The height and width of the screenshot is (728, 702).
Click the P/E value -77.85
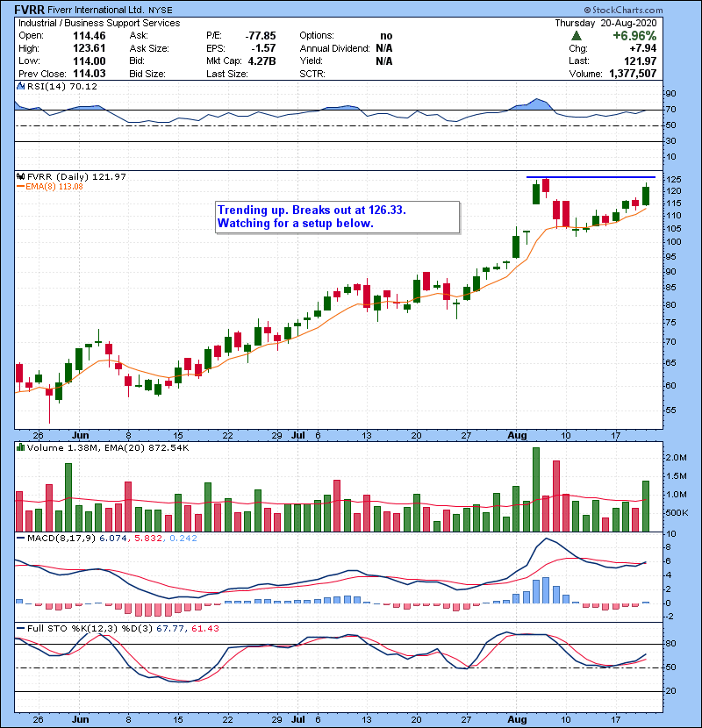click(x=261, y=36)
